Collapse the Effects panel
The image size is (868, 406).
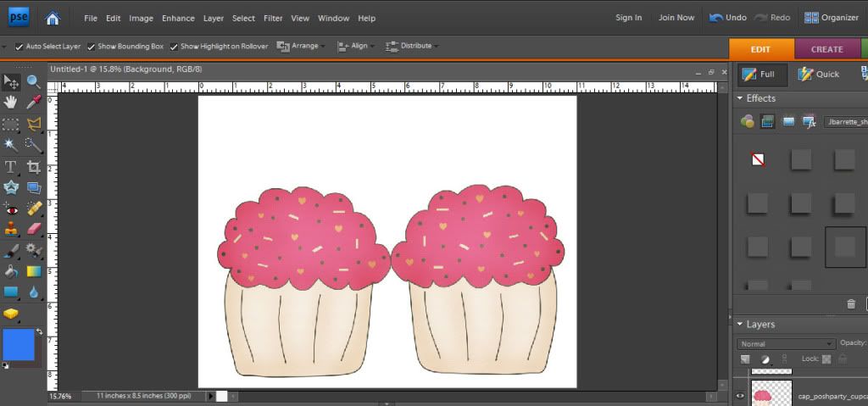point(739,98)
